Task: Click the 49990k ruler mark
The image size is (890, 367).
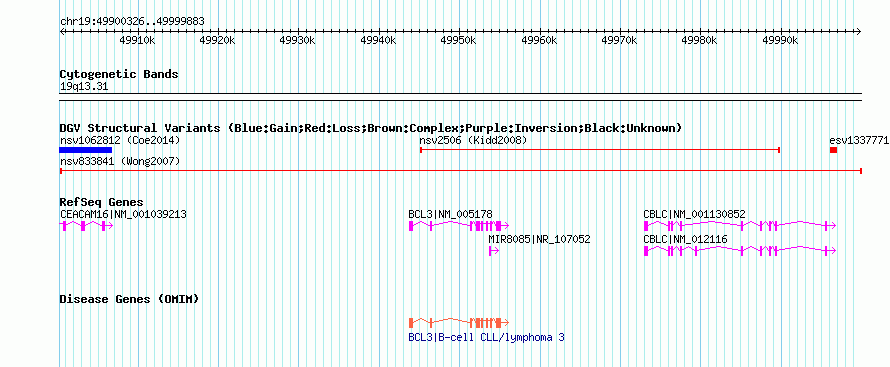Action: (780, 41)
